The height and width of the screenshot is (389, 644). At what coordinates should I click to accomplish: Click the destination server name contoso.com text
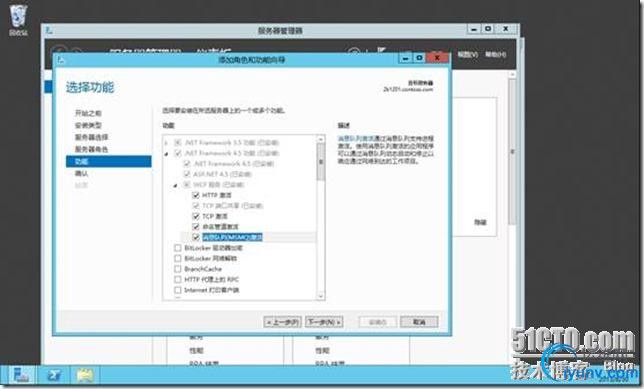407,89
